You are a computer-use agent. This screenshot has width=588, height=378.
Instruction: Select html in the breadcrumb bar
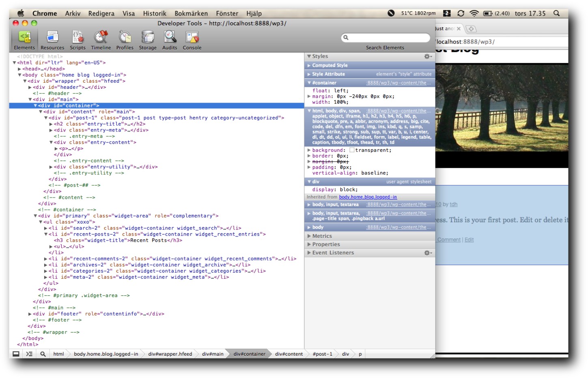tap(58, 354)
